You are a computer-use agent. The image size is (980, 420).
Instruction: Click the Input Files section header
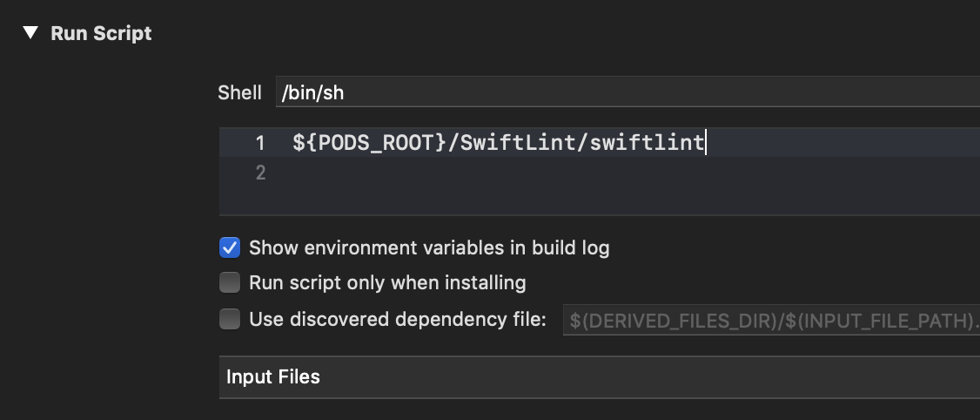(600, 376)
